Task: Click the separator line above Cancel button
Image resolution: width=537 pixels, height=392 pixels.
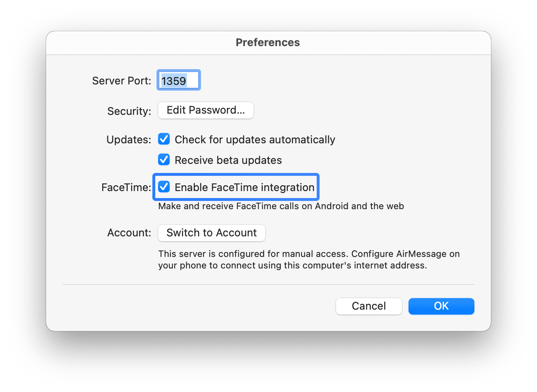Action: click(x=268, y=285)
